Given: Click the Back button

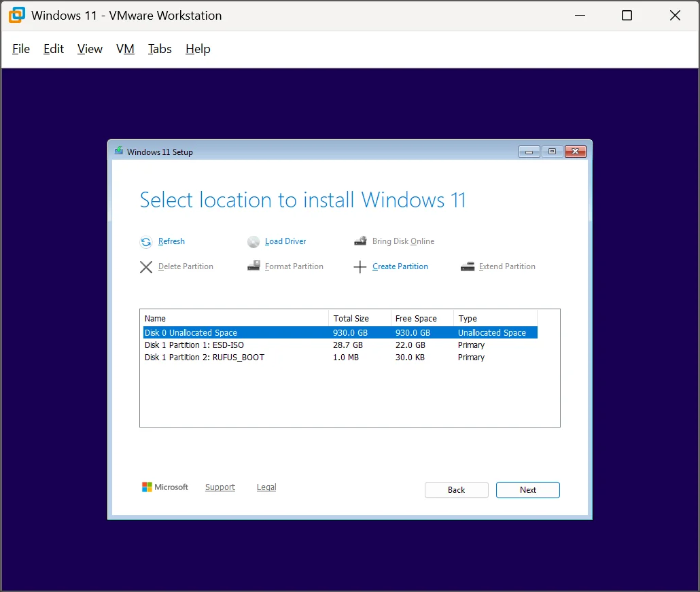Looking at the screenshot, I should coord(456,490).
